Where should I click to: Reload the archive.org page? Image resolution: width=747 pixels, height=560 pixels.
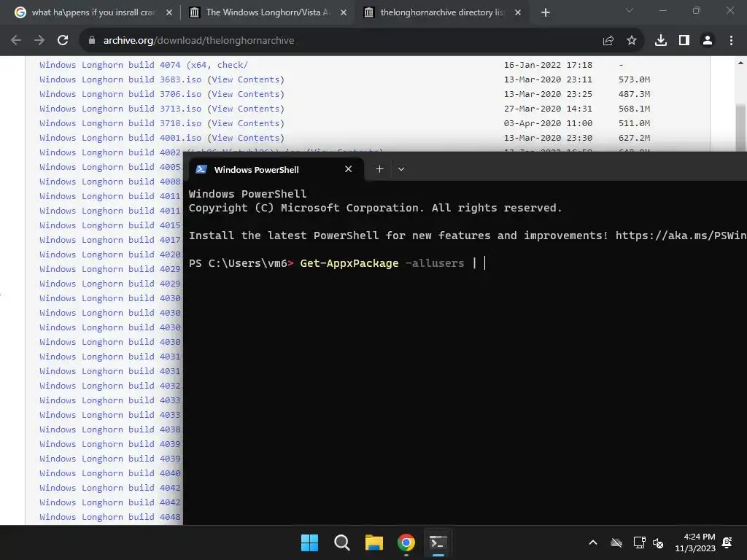(63, 41)
